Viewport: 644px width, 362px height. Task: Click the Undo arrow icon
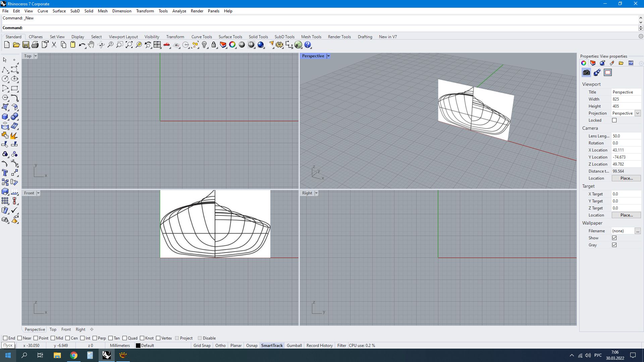(x=82, y=45)
